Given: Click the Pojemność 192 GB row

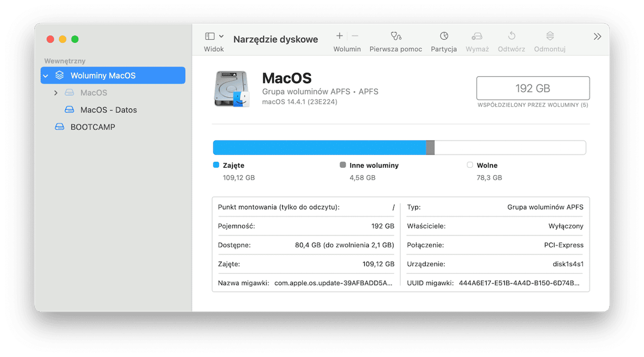Looking at the screenshot, I should 306,226.
